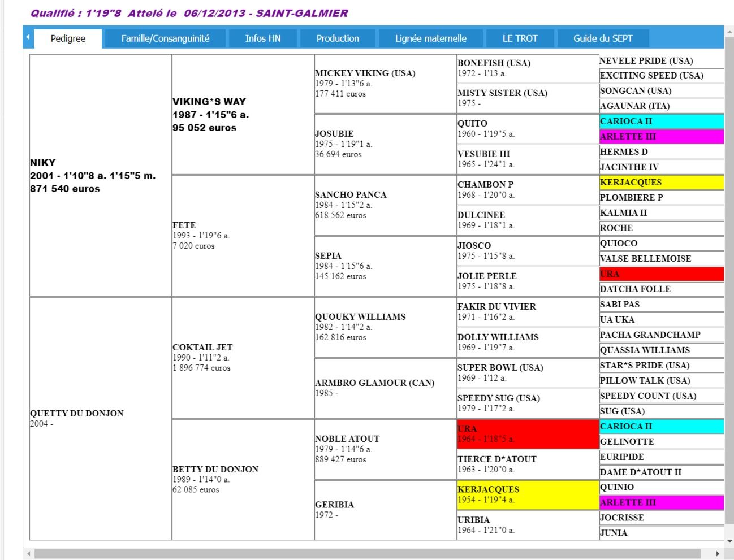This screenshot has height=560, width=734.
Task: Click PLOMBIERE P cell
Action: click(662, 198)
